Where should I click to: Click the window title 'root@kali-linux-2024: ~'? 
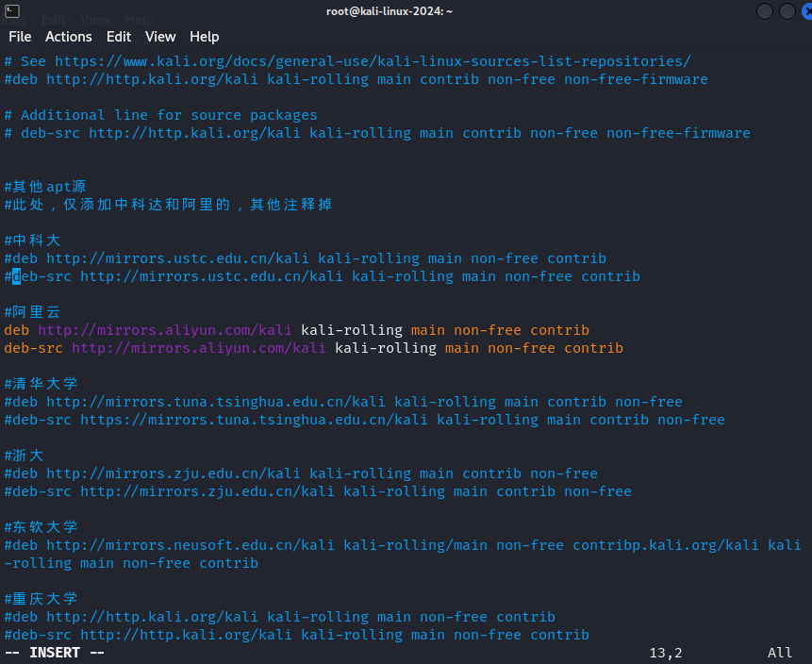point(389,11)
